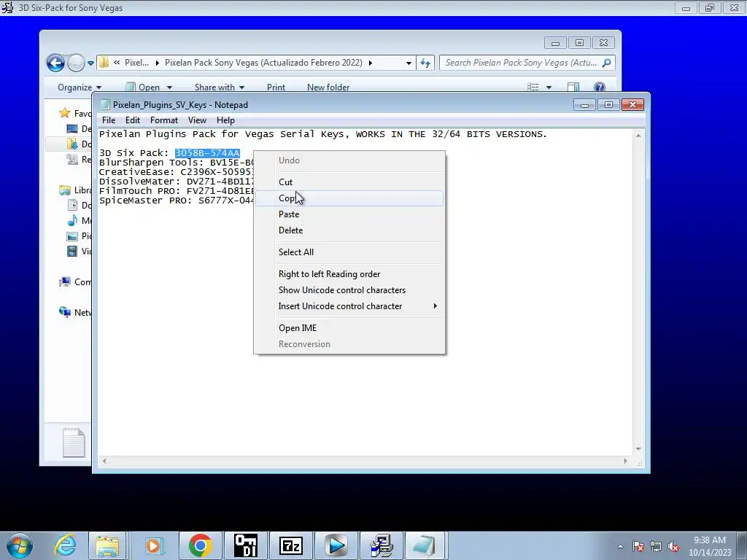Click the search magnifier icon
The height and width of the screenshot is (560, 747).
(606, 63)
